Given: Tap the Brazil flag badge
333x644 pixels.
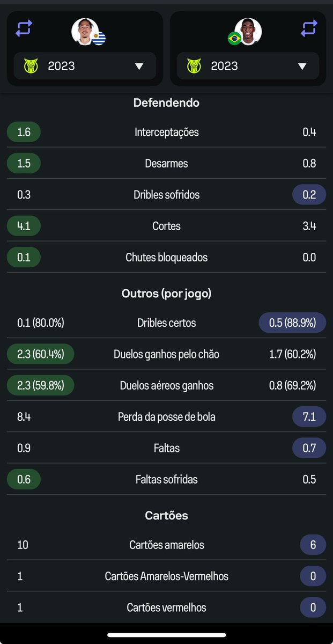Looking at the screenshot, I should pyautogui.click(x=234, y=38).
